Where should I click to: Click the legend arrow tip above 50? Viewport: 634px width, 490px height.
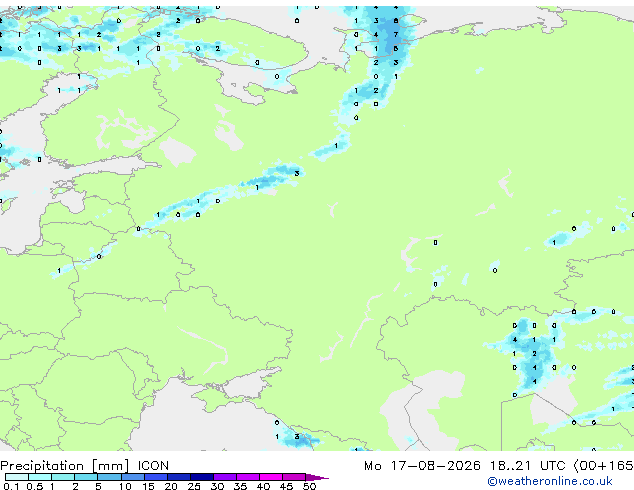(317, 477)
